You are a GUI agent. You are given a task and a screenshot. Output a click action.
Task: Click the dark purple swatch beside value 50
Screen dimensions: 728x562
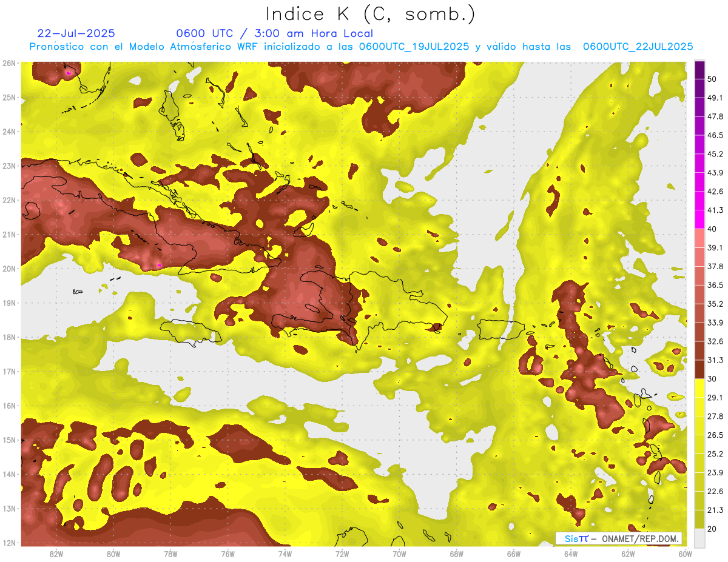point(699,69)
